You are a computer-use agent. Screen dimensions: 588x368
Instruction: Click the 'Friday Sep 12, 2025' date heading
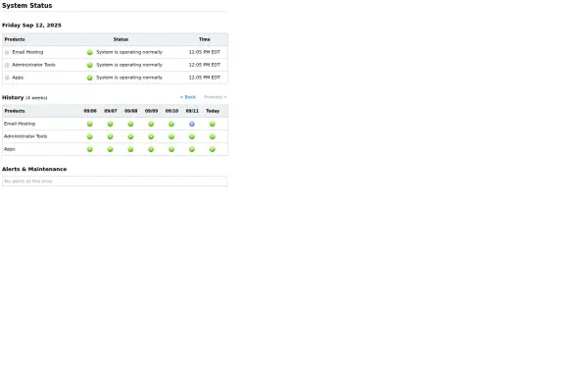[31, 26]
